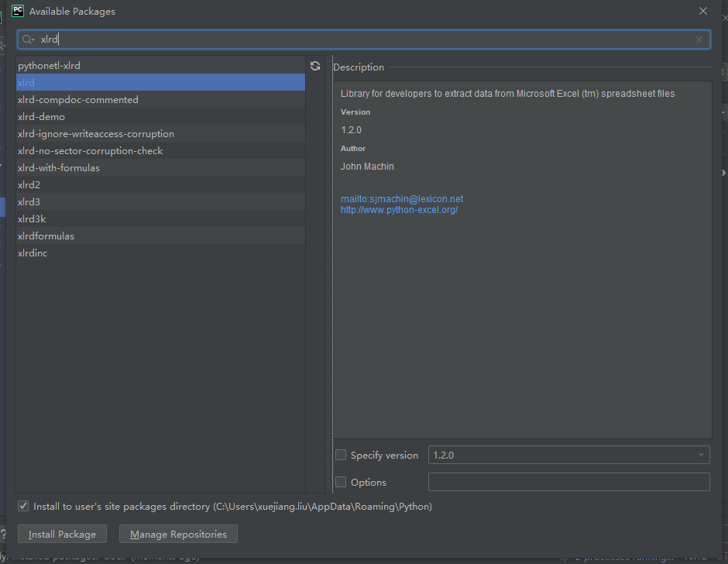Viewport: 728px width, 564px height.
Task: Select the xlrd3k package
Action: tap(160, 218)
